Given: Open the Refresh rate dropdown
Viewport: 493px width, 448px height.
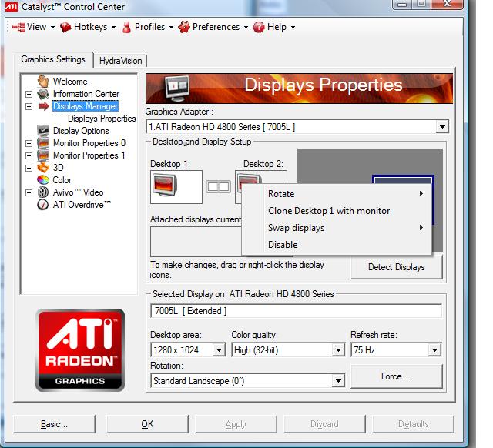Looking at the screenshot, I should (x=434, y=349).
